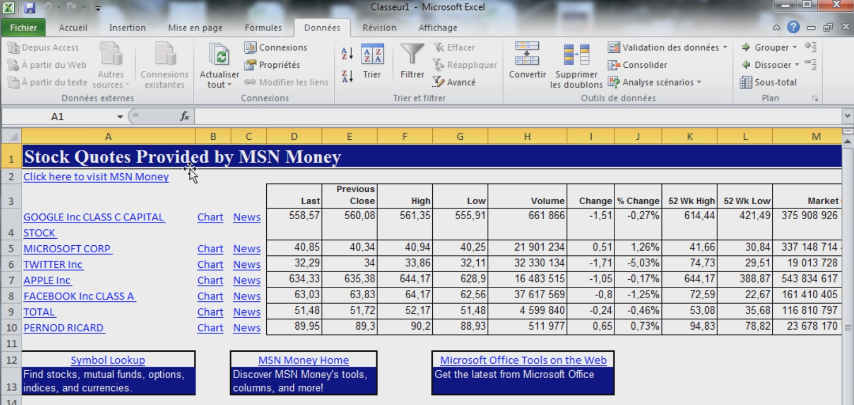Click the Actualiser tout refresh icon
This screenshot has height=405, width=854.
[219, 54]
